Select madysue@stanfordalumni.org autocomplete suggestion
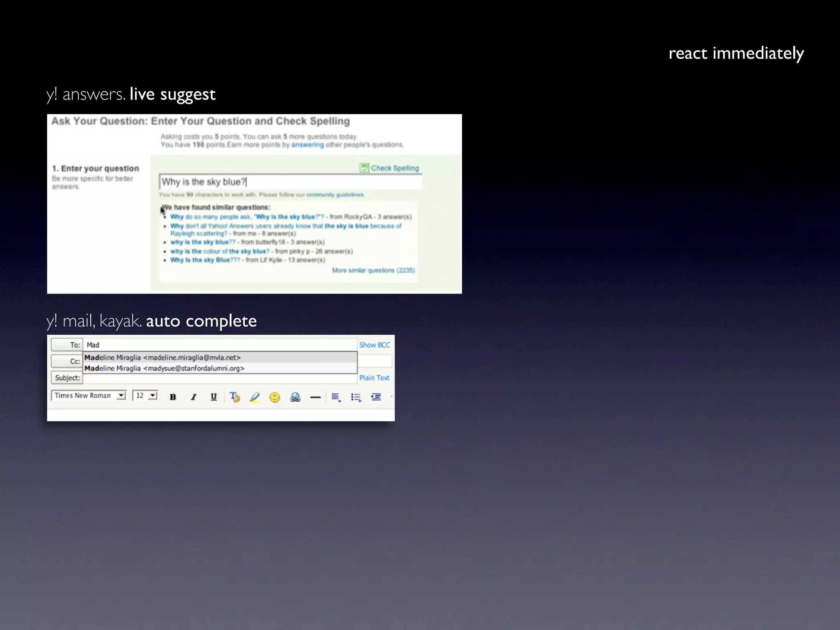Viewport: 840px width, 630px height. pyautogui.click(x=220, y=368)
